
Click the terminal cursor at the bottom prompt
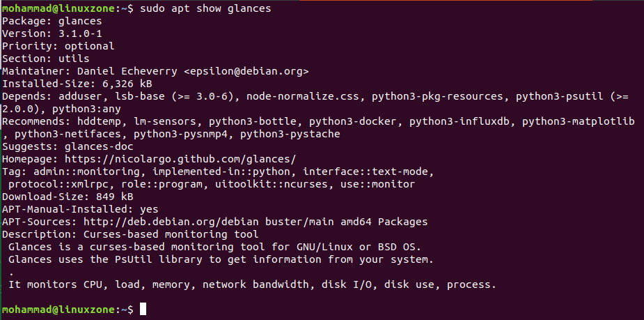[143, 309]
